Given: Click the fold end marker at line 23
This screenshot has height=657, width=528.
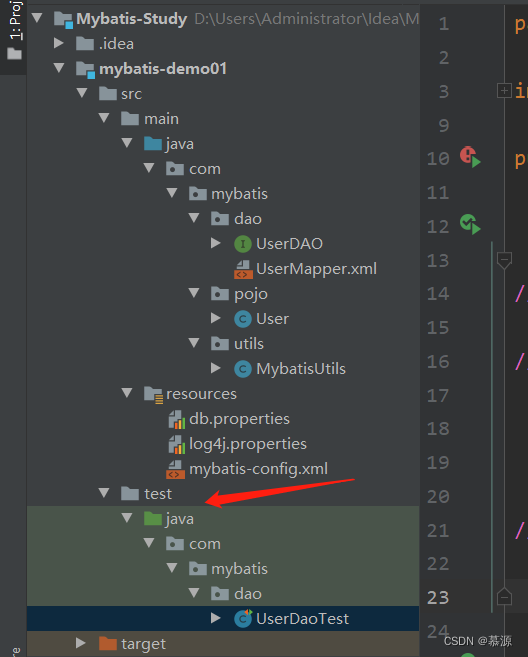Looking at the screenshot, I should (x=504, y=597).
